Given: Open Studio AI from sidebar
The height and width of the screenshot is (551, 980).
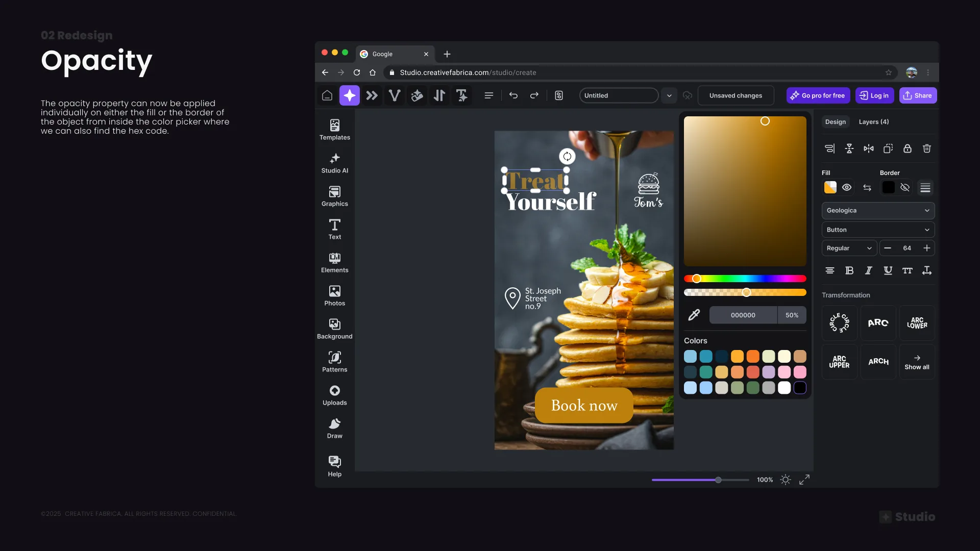Looking at the screenshot, I should (x=335, y=163).
